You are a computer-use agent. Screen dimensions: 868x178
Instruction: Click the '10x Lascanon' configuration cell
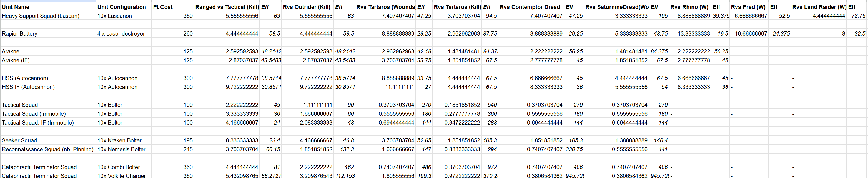(x=124, y=16)
